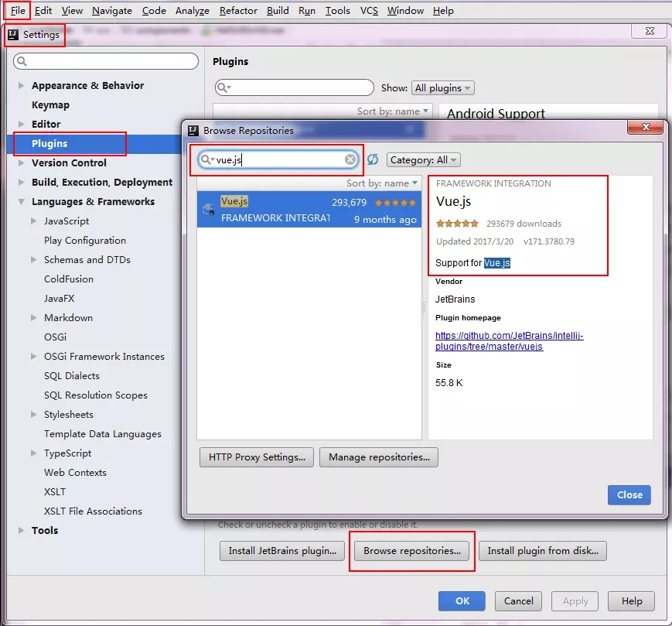Open the Navigate menu
This screenshot has width=672, height=626.
(x=112, y=11)
